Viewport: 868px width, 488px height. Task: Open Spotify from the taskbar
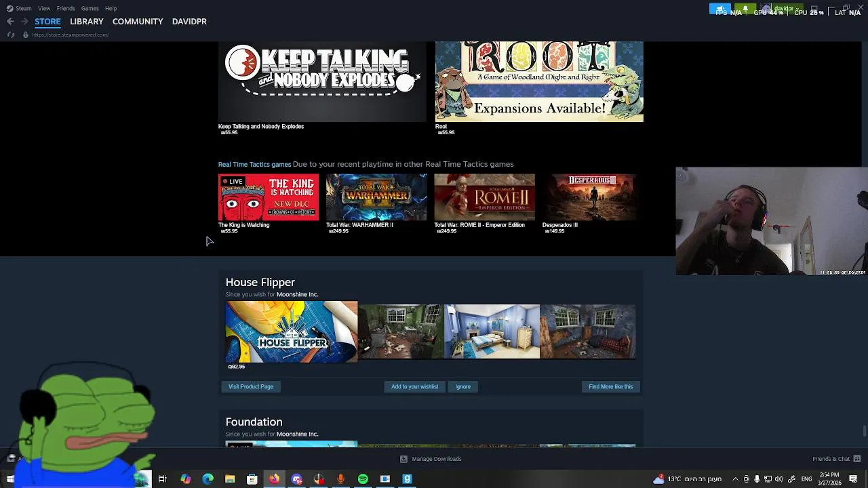(363, 479)
